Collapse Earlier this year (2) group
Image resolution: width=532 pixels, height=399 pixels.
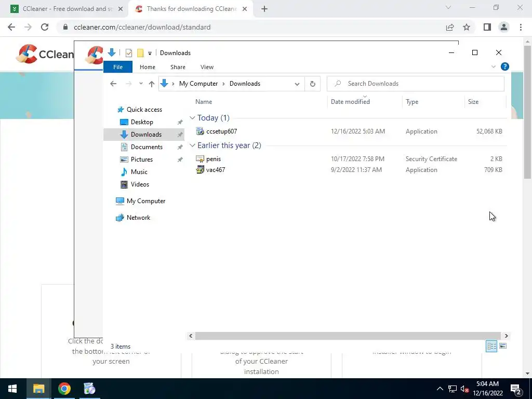(192, 145)
